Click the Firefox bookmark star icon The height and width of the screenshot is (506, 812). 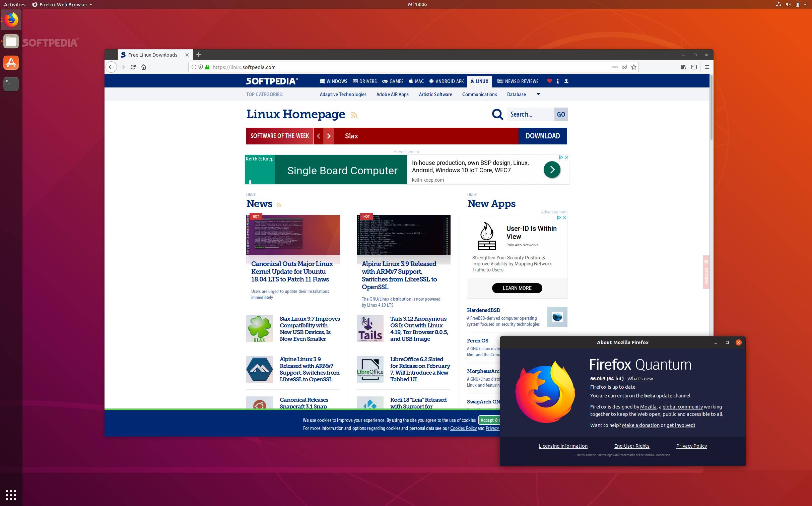coord(634,67)
